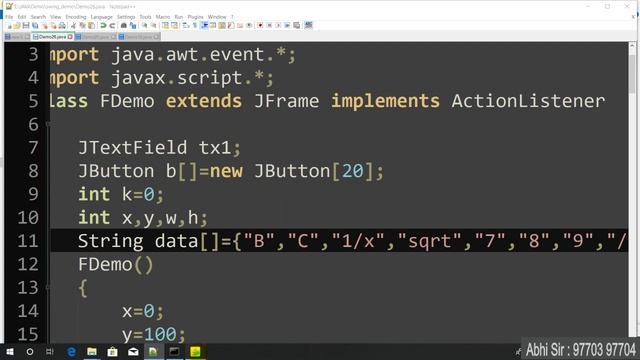Open the View menu

click(x=55, y=17)
